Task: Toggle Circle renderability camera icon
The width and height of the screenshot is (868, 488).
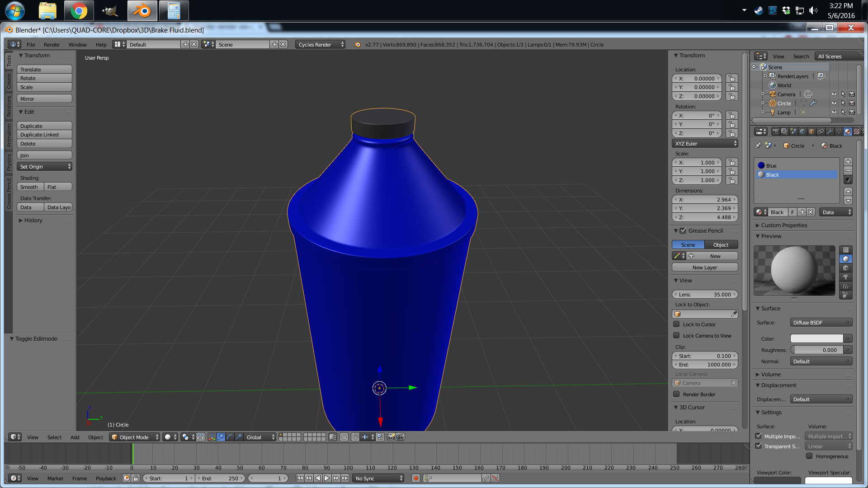Action: click(x=852, y=103)
